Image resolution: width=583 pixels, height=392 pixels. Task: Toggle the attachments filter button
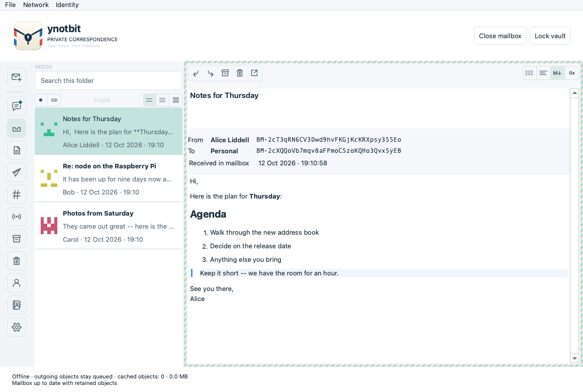[54, 100]
